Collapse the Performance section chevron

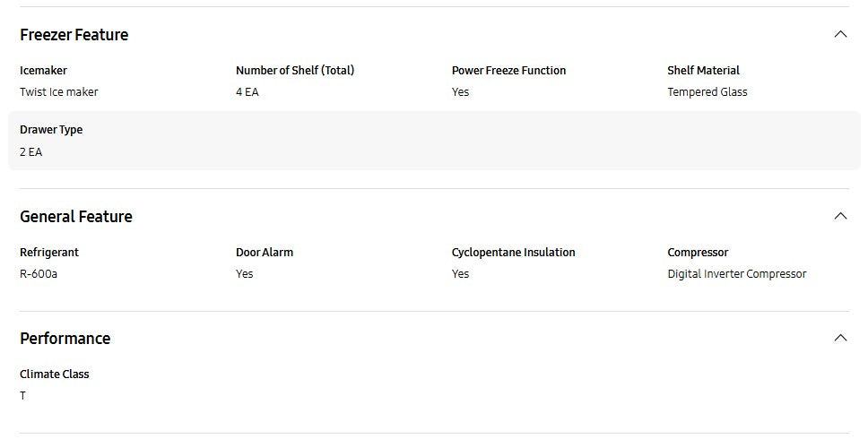tap(840, 338)
